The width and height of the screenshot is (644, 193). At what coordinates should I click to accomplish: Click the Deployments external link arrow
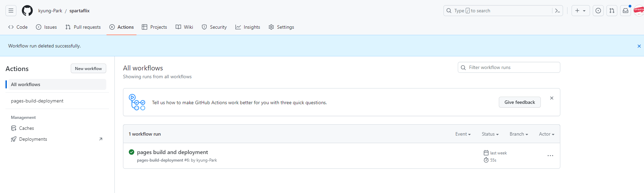pyautogui.click(x=101, y=139)
